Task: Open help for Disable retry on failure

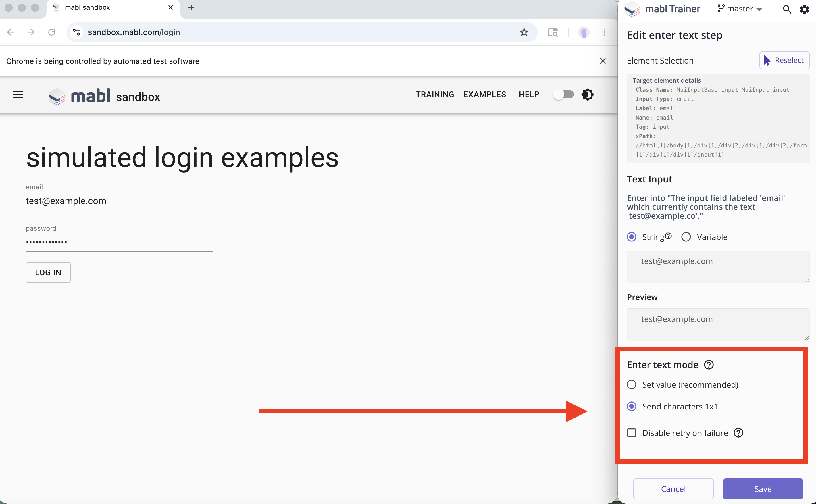Action: pos(738,433)
